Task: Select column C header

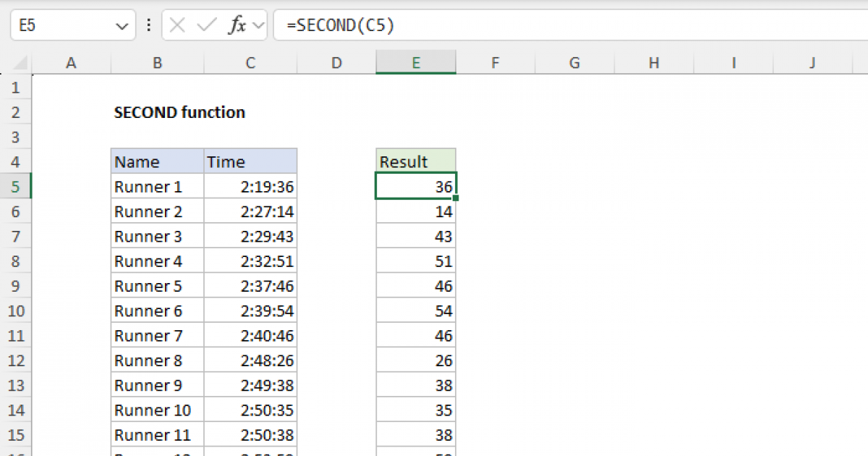Action: [250, 63]
